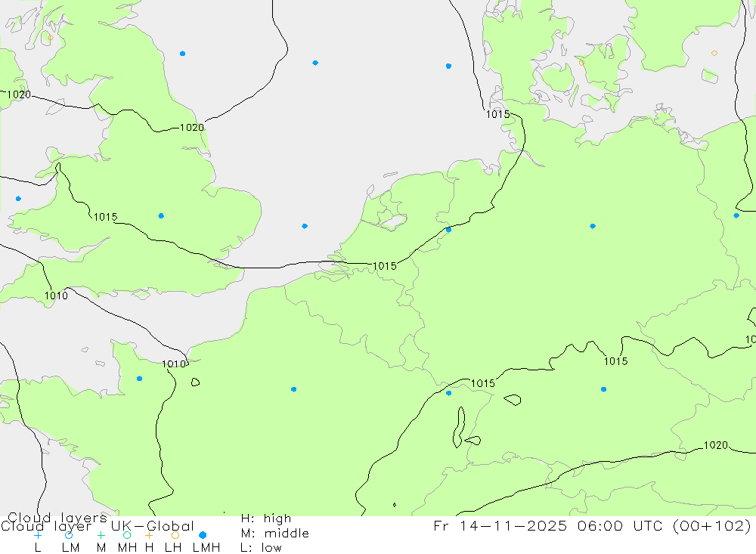Click the green plus M legend symbol
756x554 pixels.
pos(101,535)
